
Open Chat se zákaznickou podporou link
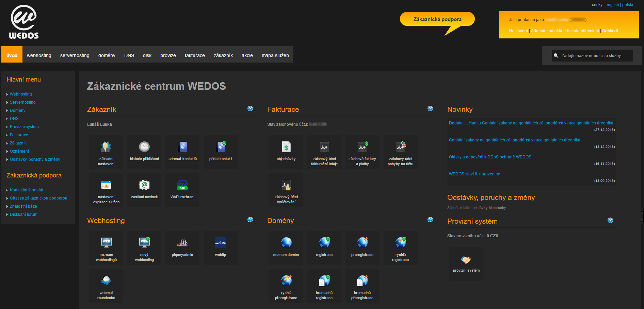point(38,198)
